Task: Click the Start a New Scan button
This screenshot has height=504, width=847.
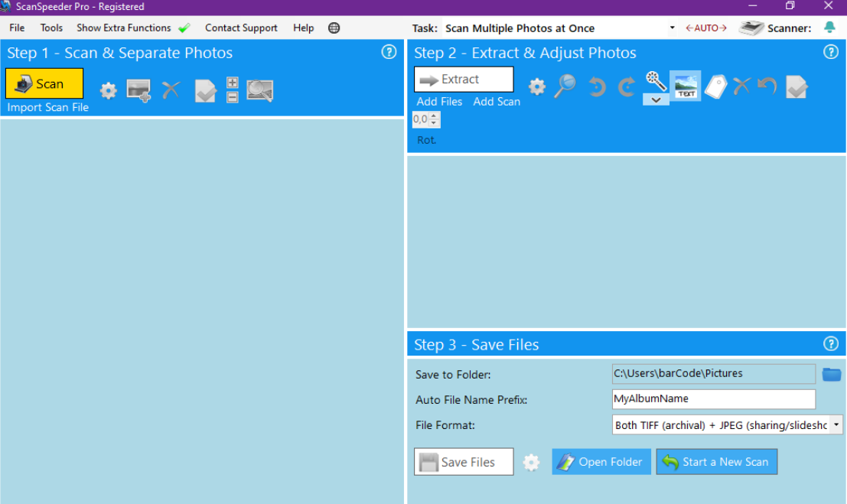Action: click(717, 462)
